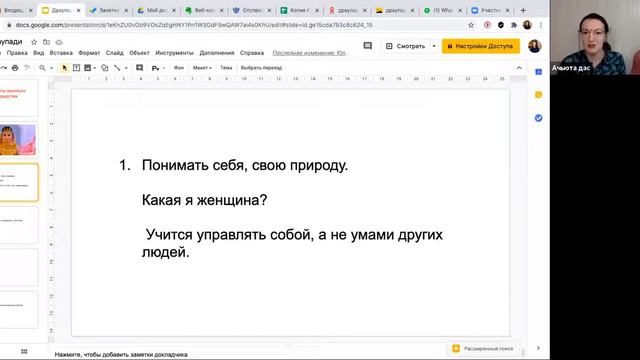Click the paint format roller icon
The width and height of the screenshot is (640, 360).
tap(27, 68)
